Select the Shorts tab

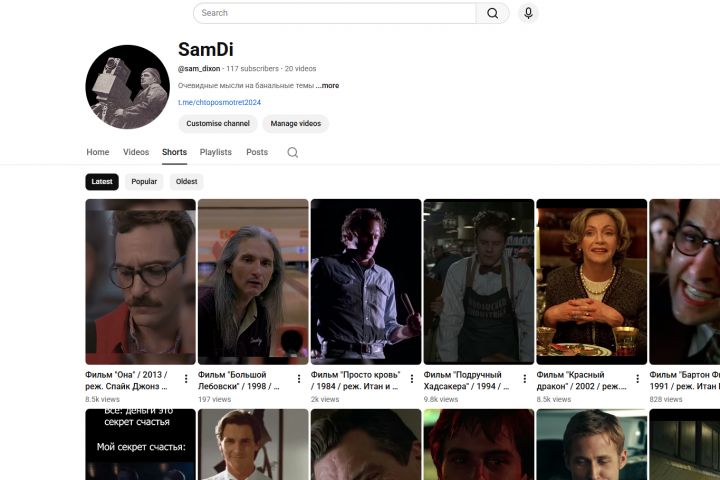(174, 152)
